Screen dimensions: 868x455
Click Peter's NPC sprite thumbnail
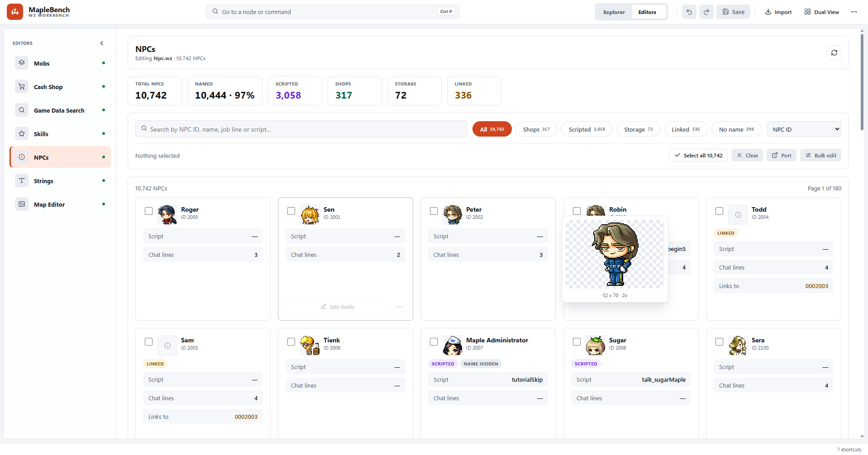[x=453, y=215]
